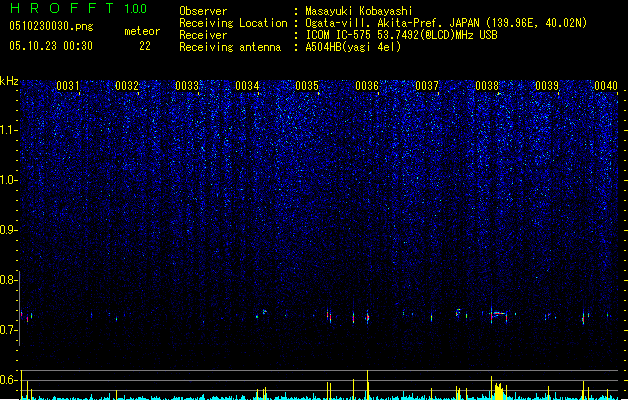Click the meteor label
Viewport: 629px width, 400px height.
pos(142,31)
